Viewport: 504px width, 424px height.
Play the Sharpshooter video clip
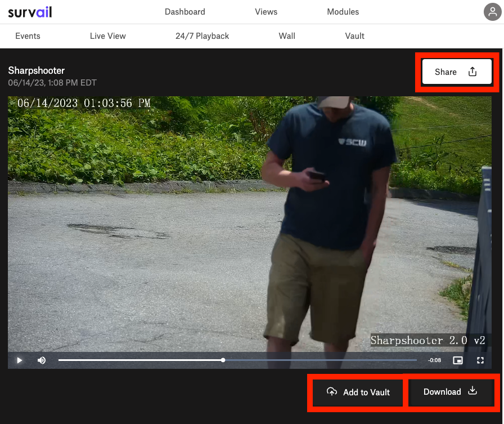19,360
